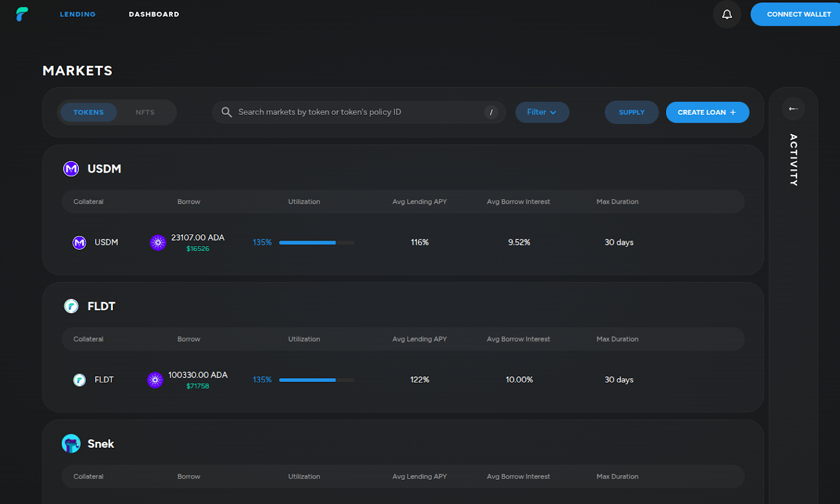Click the 10.00% borrow interest value
The width and height of the screenshot is (840, 504).
click(x=519, y=380)
